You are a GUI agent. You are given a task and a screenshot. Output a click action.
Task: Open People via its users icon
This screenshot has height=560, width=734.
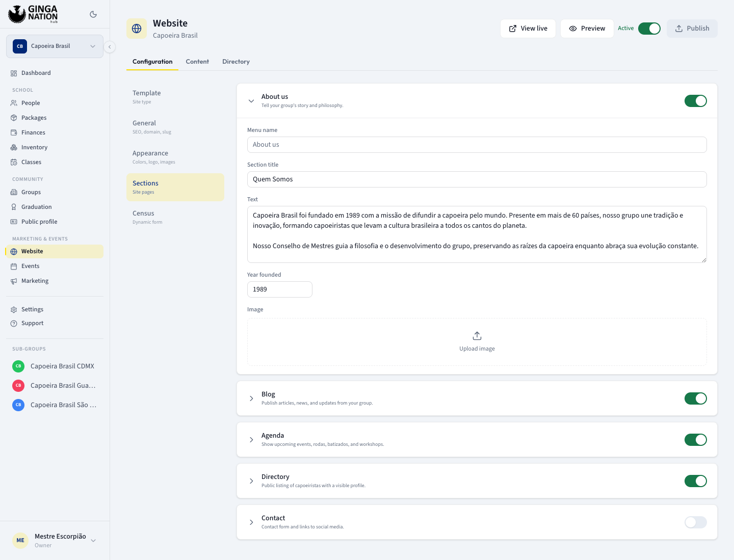(14, 103)
